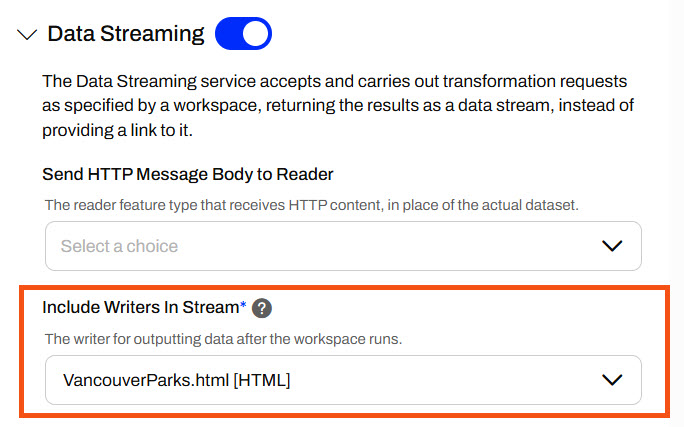Open the Send HTTP Message Body dropdown
684x427 pixels.
pyautogui.click(x=343, y=246)
